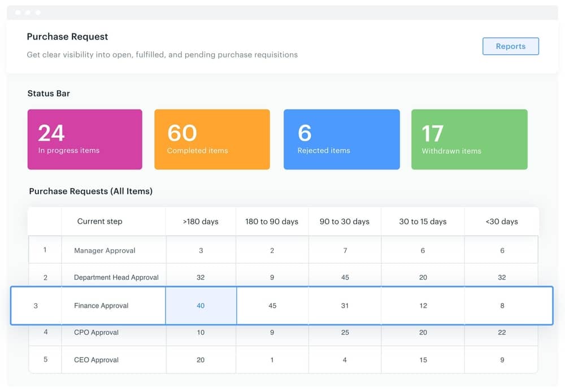565x392 pixels.
Task: Click Manager Approval's >180 days value 3
Action: pyautogui.click(x=201, y=250)
